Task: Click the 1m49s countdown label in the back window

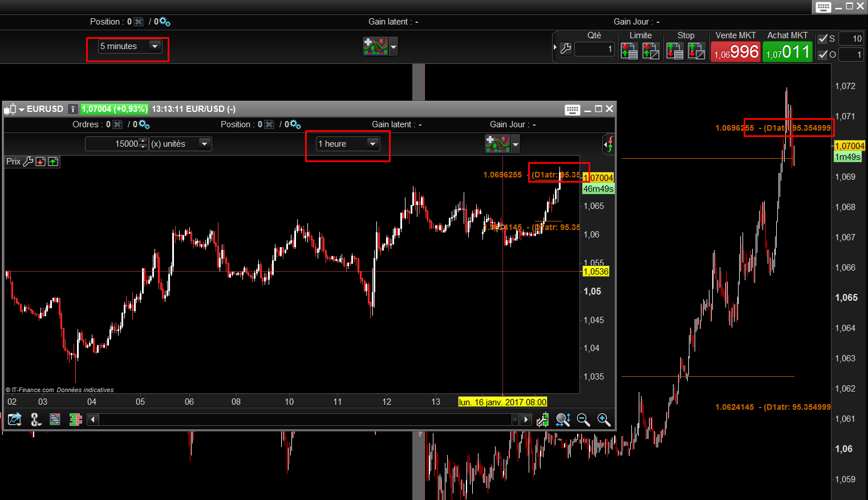Action: (848, 157)
